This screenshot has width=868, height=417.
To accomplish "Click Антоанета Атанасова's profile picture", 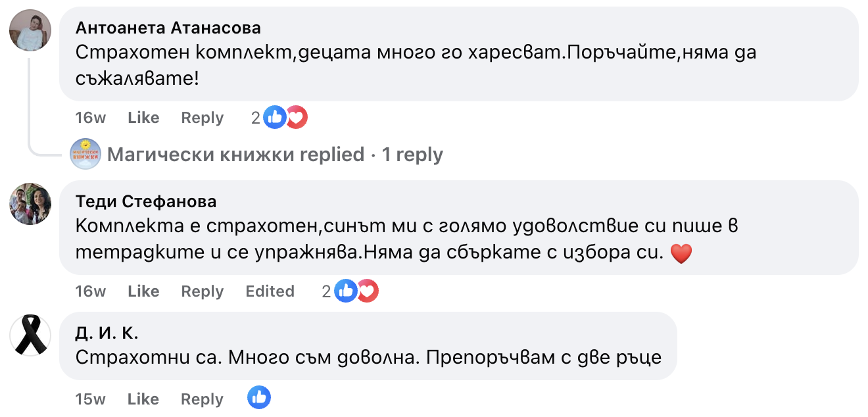I will tap(30, 30).
